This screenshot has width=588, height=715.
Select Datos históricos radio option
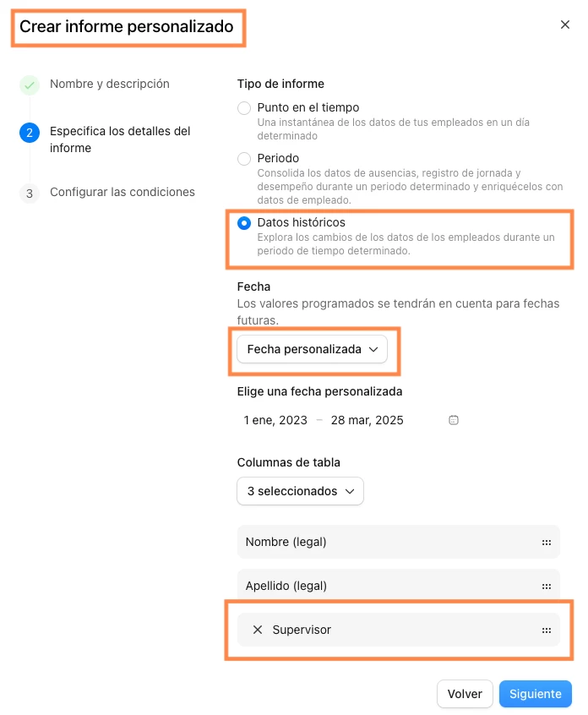click(x=244, y=223)
